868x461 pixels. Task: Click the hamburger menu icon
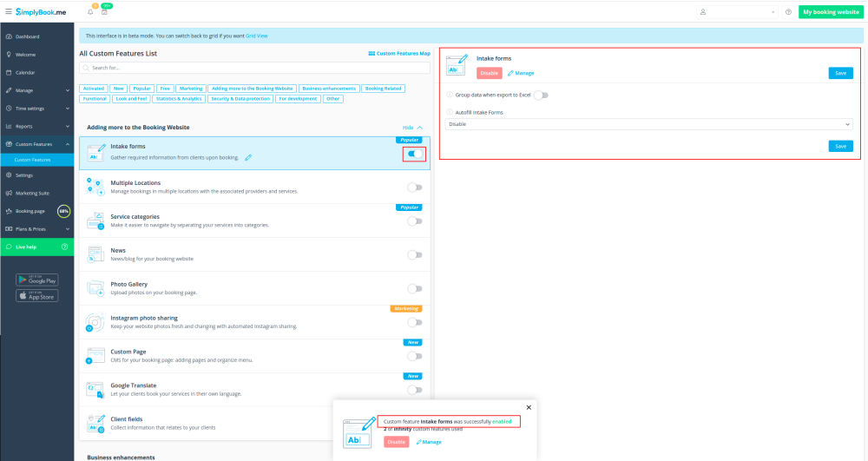pyautogui.click(x=9, y=12)
